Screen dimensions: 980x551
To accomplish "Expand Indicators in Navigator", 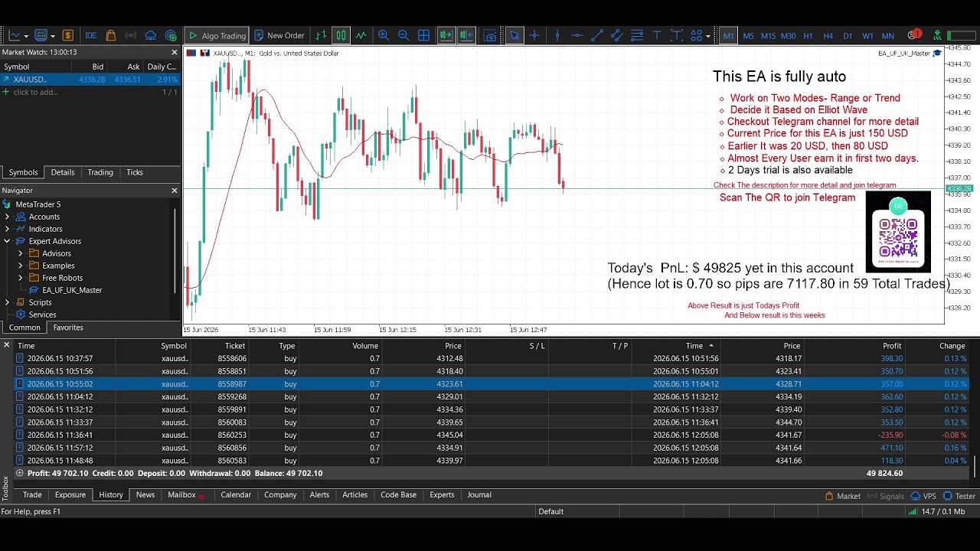I will 7,229.
